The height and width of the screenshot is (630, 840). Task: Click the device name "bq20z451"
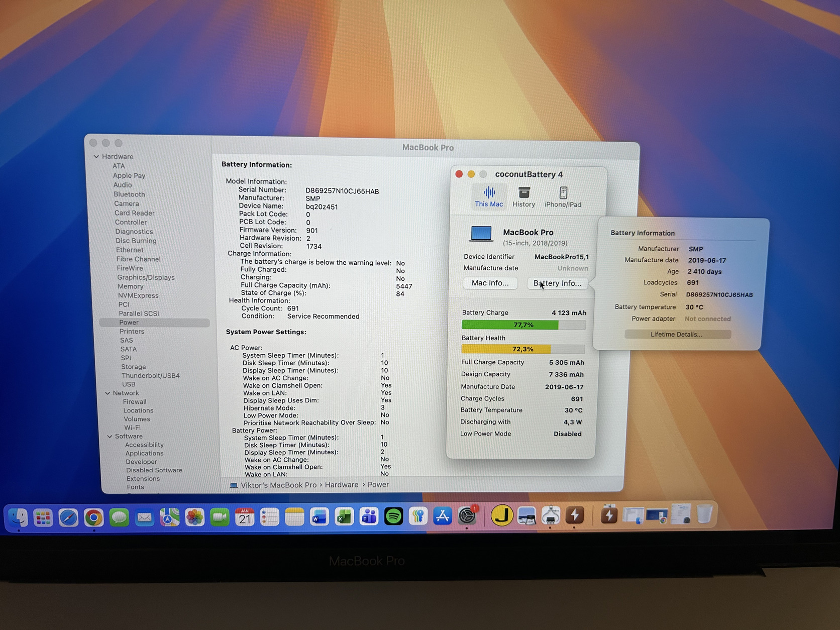coord(322,206)
